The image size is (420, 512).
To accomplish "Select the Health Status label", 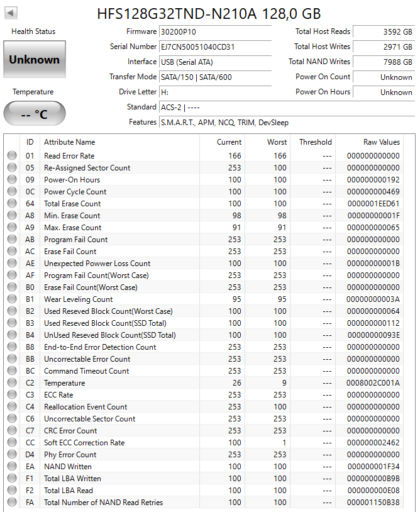I will 33,31.
